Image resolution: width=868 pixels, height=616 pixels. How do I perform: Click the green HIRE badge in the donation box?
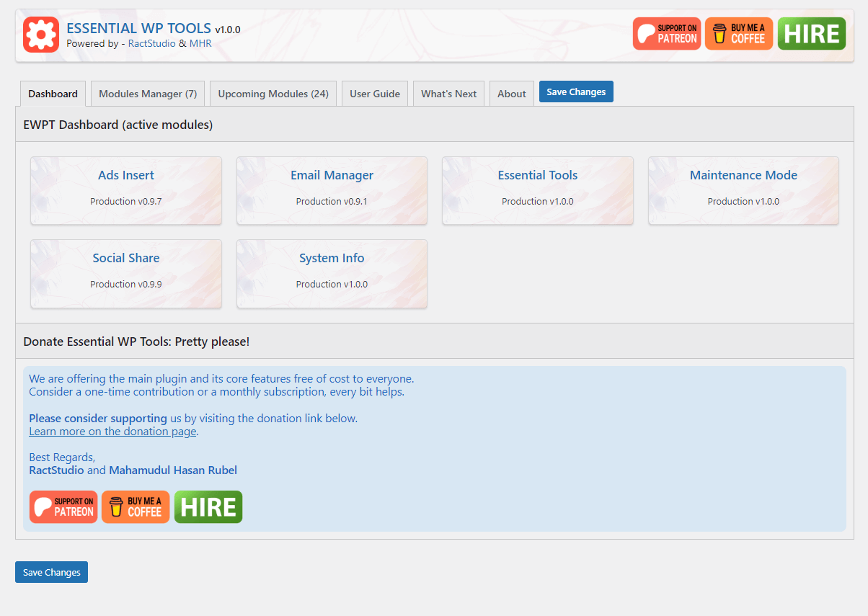click(x=208, y=507)
